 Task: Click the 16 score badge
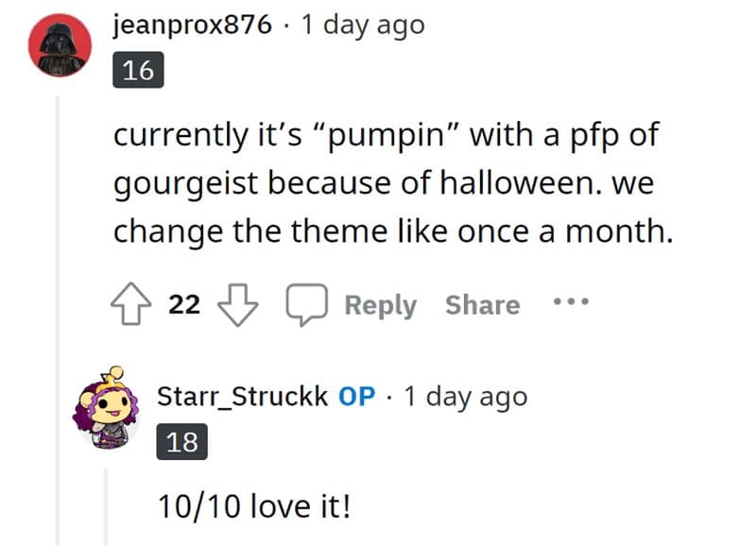pyautogui.click(x=139, y=70)
